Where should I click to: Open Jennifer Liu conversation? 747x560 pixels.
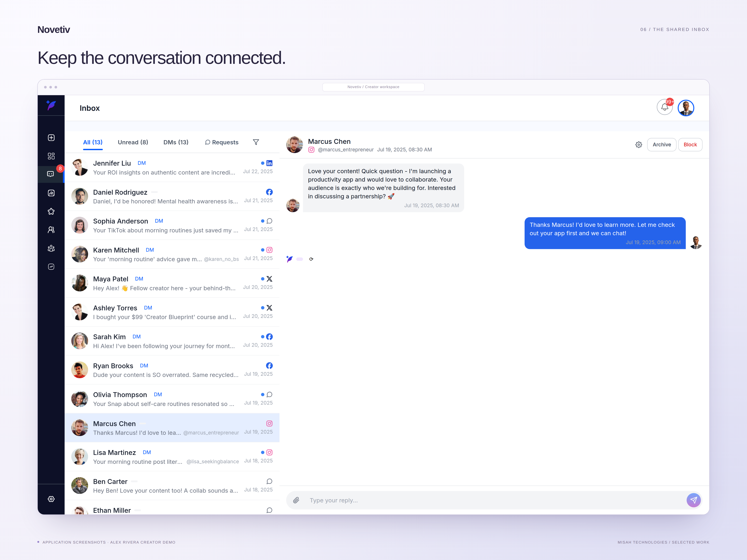tap(172, 167)
